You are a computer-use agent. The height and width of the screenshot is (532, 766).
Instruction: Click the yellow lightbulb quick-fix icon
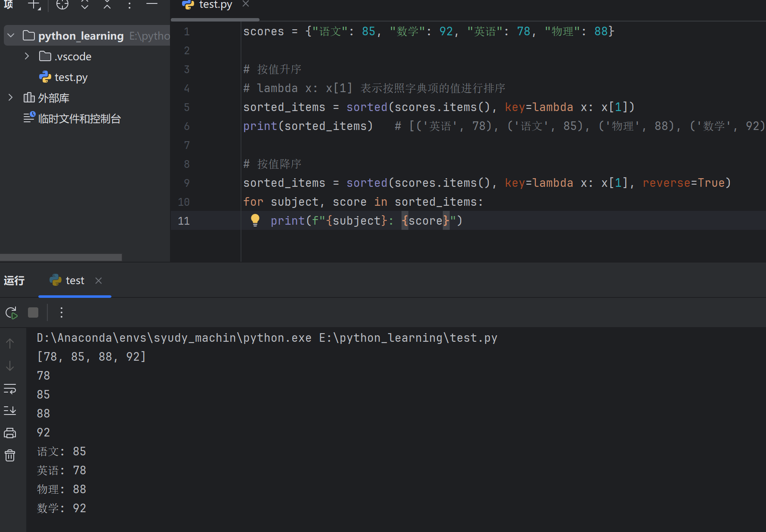(255, 220)
